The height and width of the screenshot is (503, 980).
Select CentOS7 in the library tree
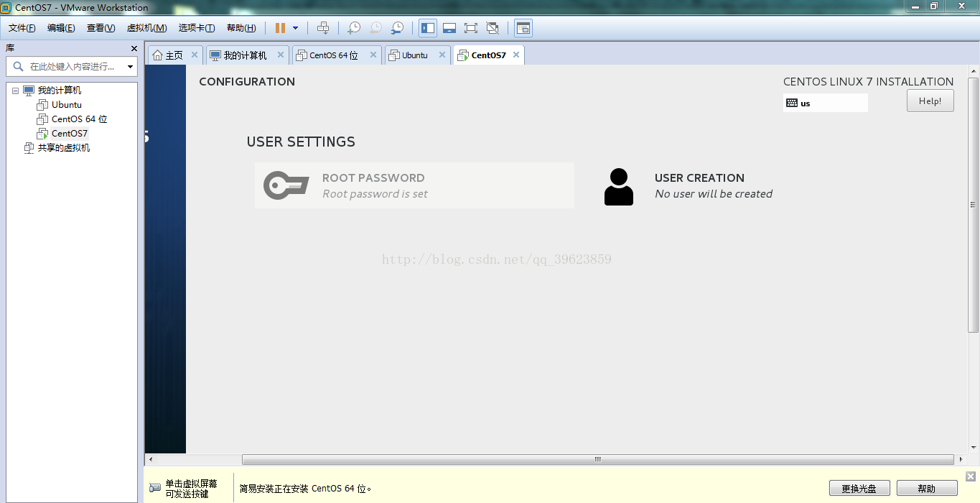tap(70, 134)
